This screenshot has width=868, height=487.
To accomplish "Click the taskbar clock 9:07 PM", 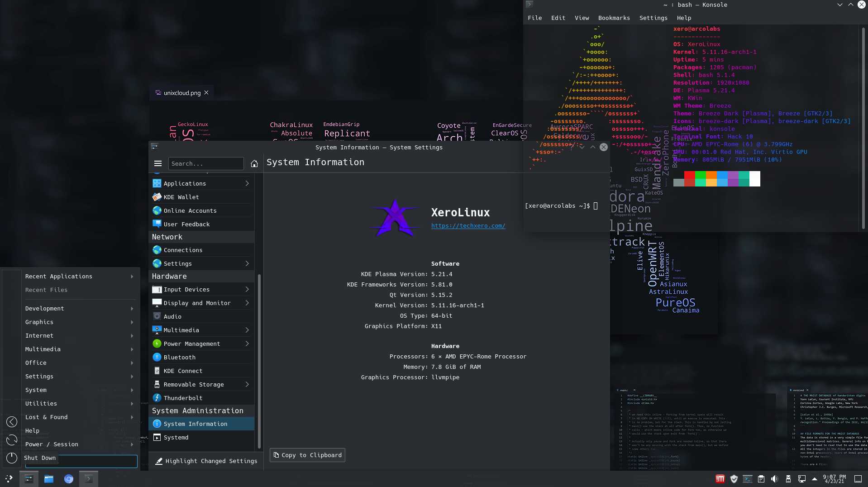I will [x=835, y=478].
